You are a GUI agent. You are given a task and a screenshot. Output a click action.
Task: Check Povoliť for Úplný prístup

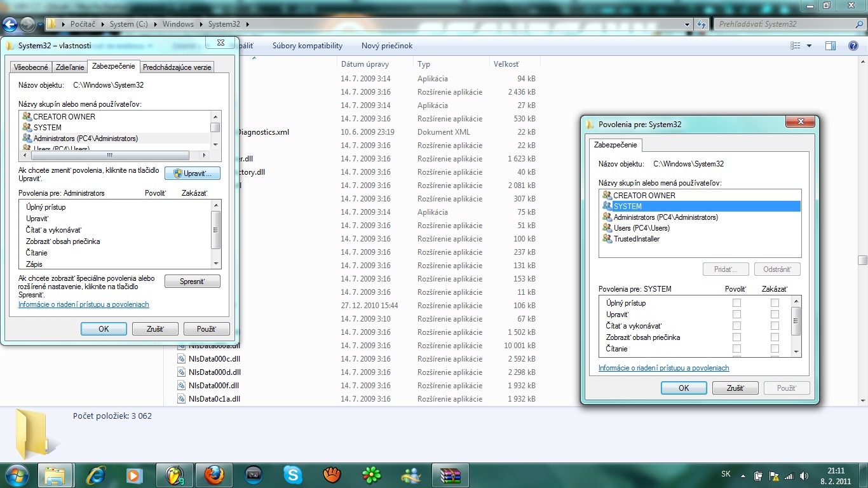click(736, 303)
